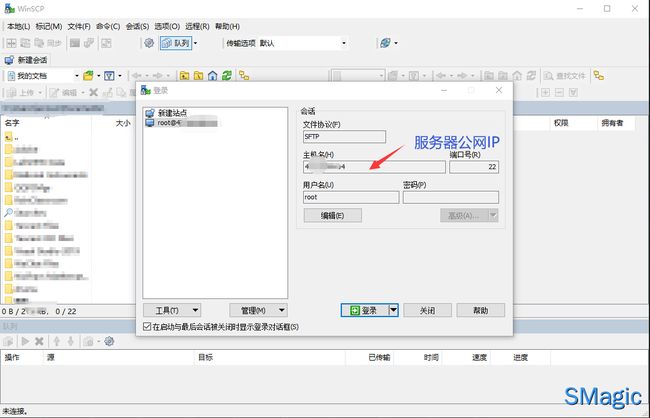Click the 上传 upload button
The image size is (650, 418).
tap(23, 92)
